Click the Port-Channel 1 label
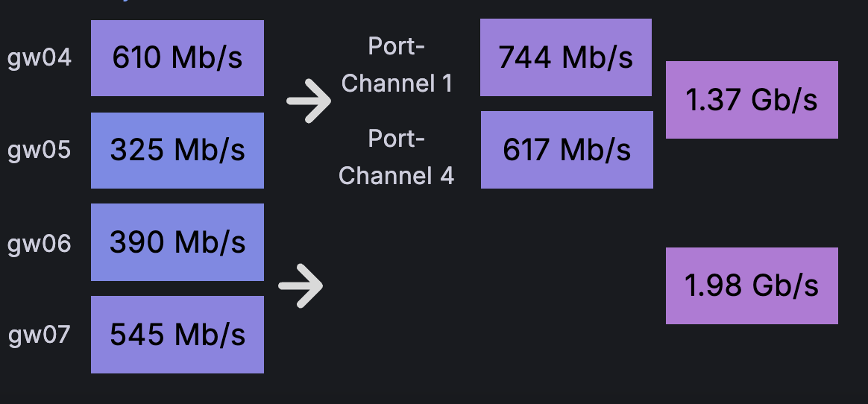 click(x=397, y=65)
